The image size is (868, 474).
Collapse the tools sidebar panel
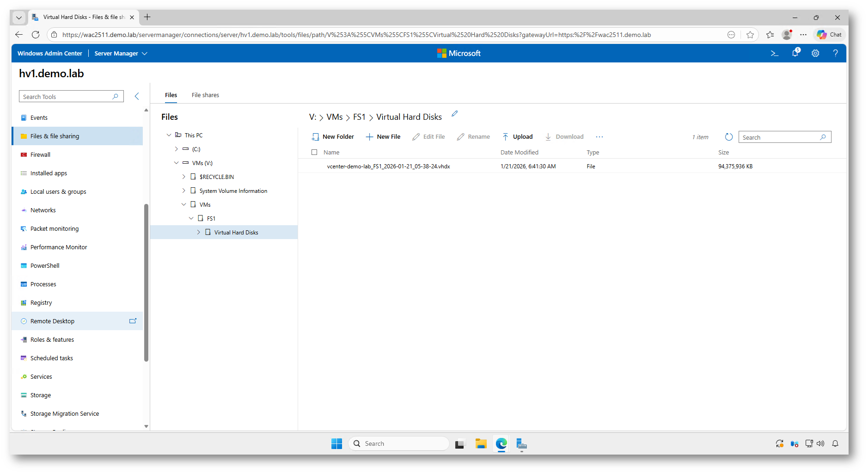coord(137,96)
